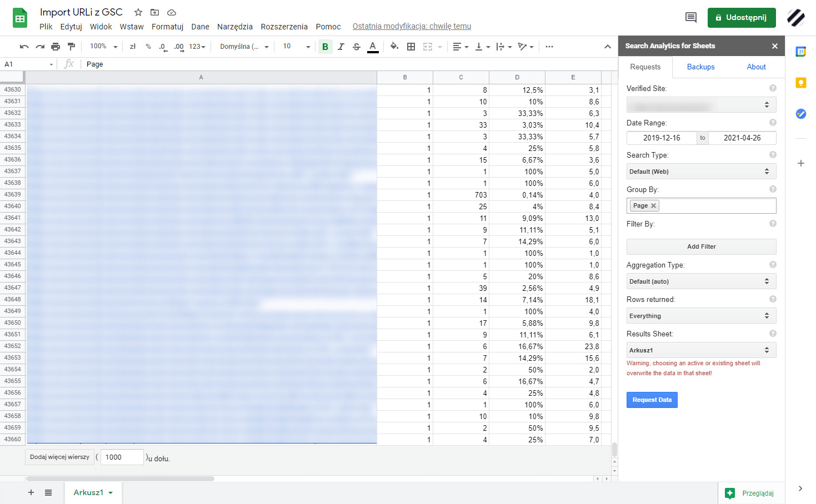Expand the Search Type dropdown
Viewport: 816px width, 504px height.
point(701,172)
